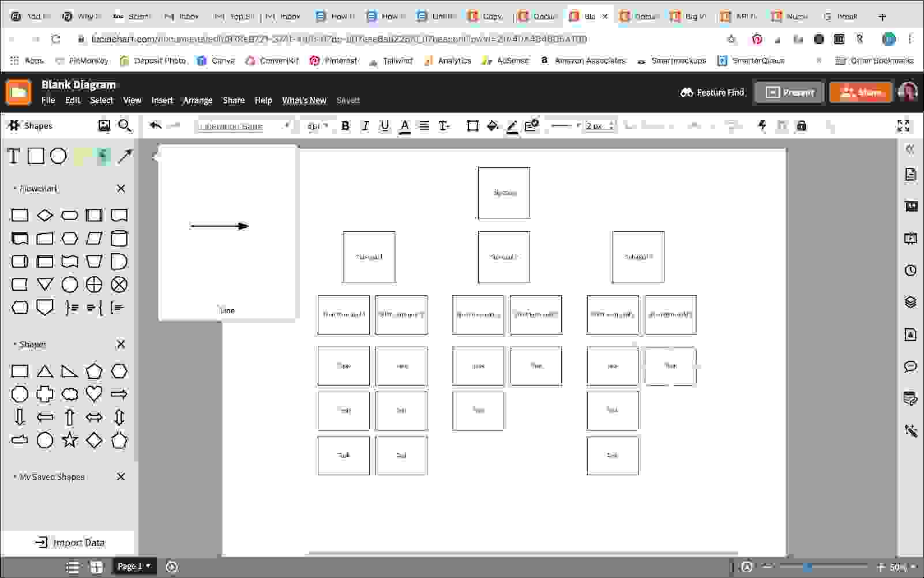Open the search shapes magnifier icon
This screenshot has width=924, height=578.
click(125, 126)
